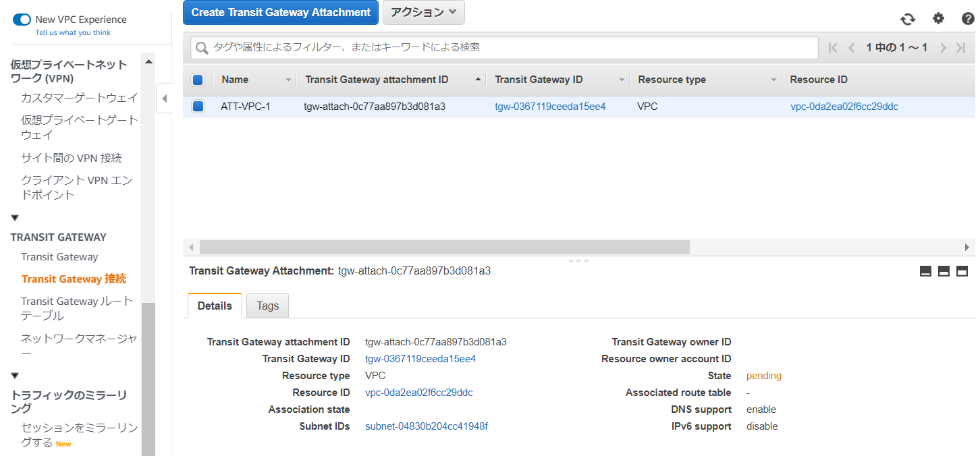Switch to the Tags tab
This screenshot has height=456, width=980.
click(x=267, y=306)
